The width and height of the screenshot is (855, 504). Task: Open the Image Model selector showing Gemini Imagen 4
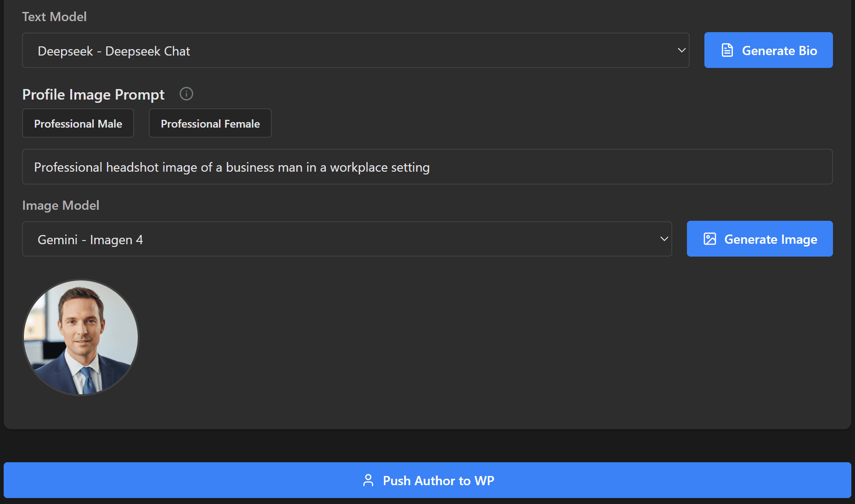click(347, 239)
